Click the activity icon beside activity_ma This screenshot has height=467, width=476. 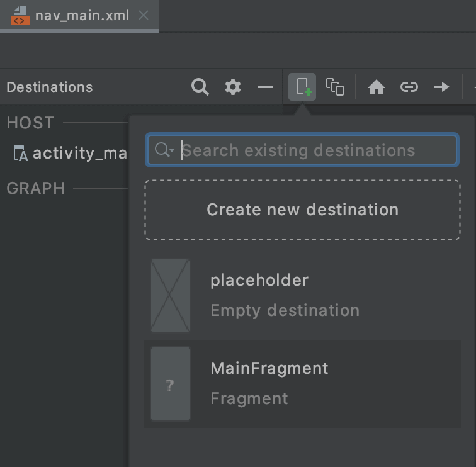[x=20, y=153]
